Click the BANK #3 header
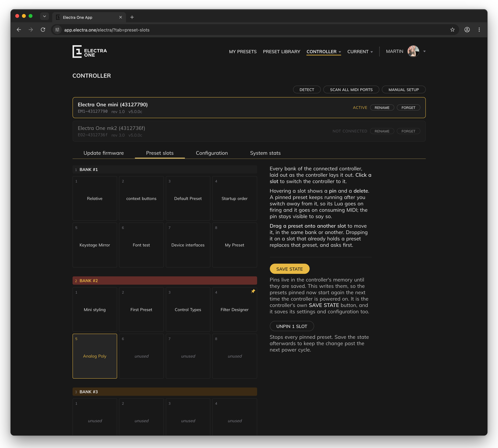The height and width of the screenshot is (448, 498). click(x=165, y=392)
